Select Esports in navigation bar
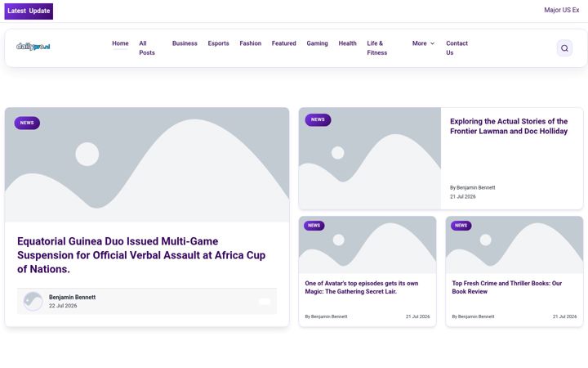This screenshot has width=588, height=368. pos(218,43)
